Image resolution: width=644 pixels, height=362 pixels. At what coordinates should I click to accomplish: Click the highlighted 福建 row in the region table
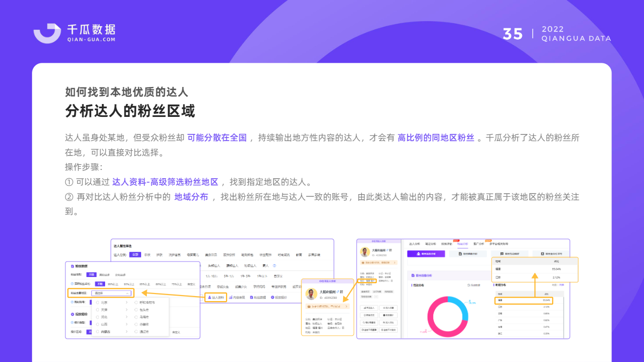524,300
